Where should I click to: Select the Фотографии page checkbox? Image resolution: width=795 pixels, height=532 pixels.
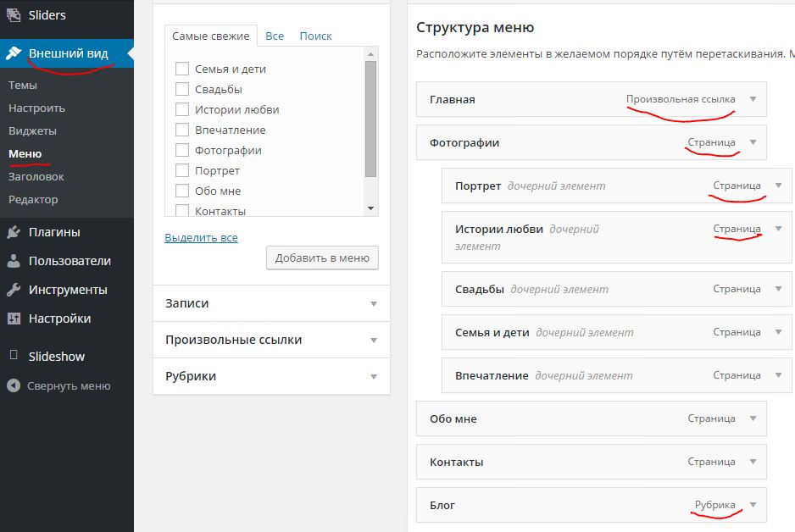182,150
